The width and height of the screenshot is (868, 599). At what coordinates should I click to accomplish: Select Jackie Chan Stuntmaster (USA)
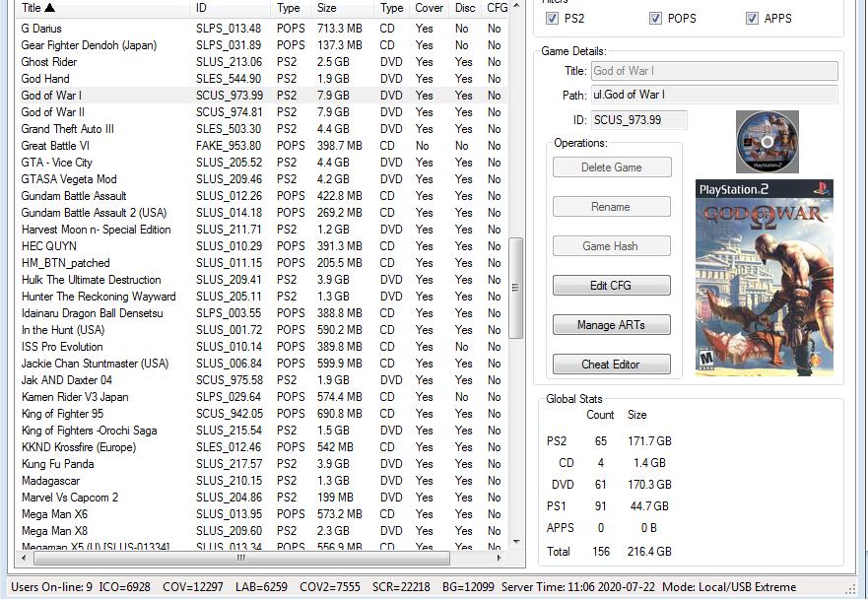coord(263,364)
